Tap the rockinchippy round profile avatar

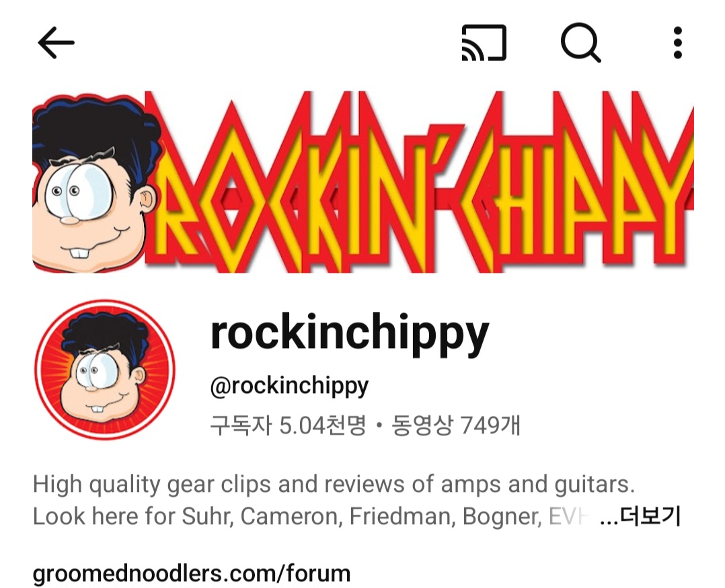coord(105,370)
